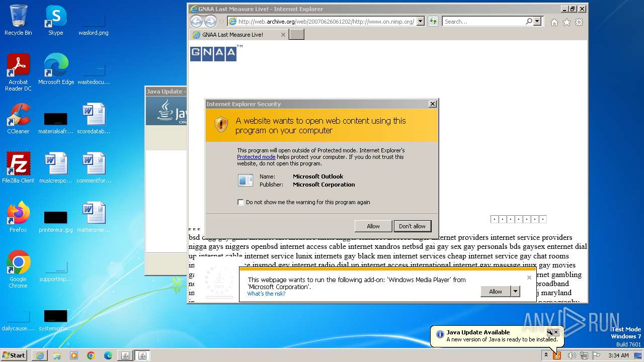Dismiss the add-on notification bar
This screenshot has width=644, height=362.
click(x=529, y=277)
